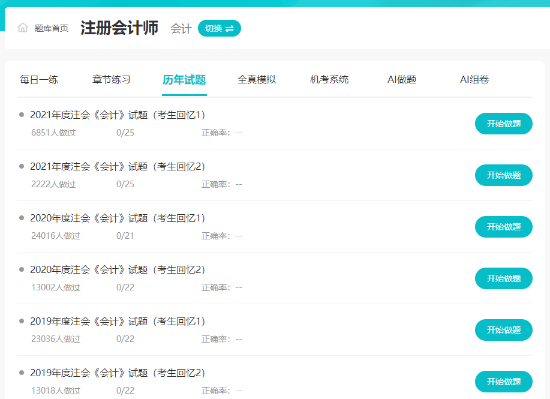Image resolution: width=550 pixels, height=399 pixels.
Task: Click the 切换 subject switch button
Action: [x=219, y=28]
